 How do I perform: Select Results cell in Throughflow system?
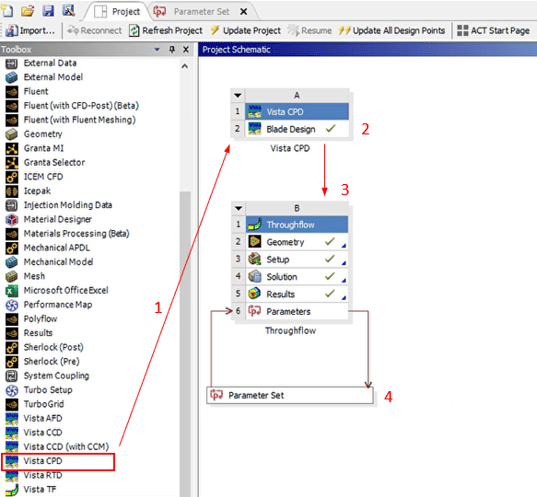pos(297,294)
